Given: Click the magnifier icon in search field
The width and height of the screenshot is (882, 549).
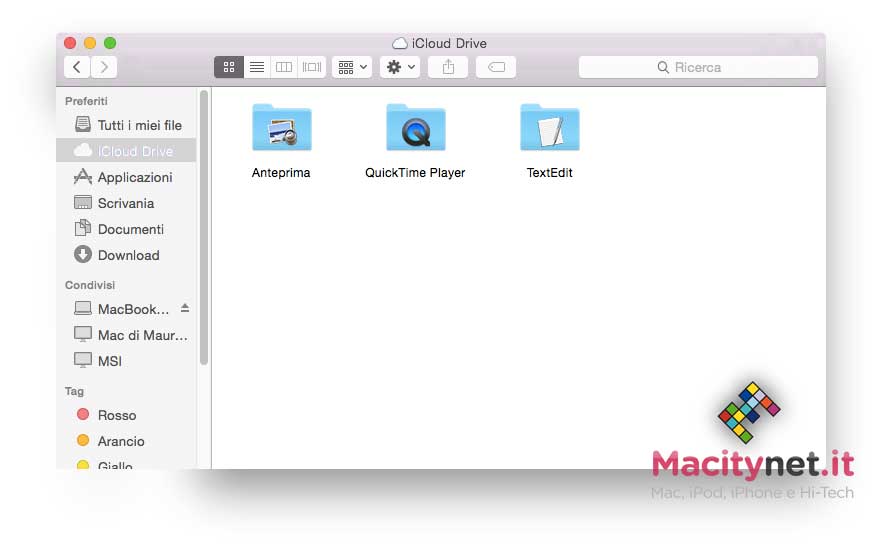Looking at the screenshot, I should 663,68.
